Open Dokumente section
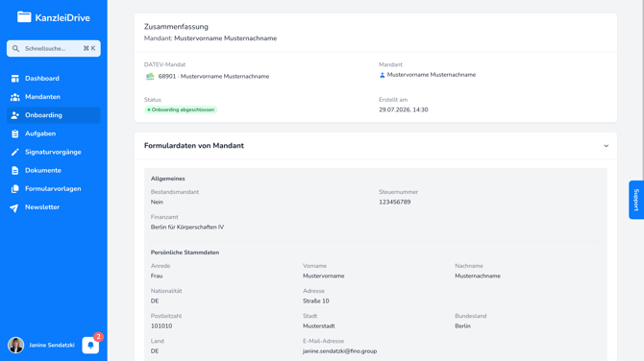Image resolution: width=644 pixels, height=361 pixels. 54,171
